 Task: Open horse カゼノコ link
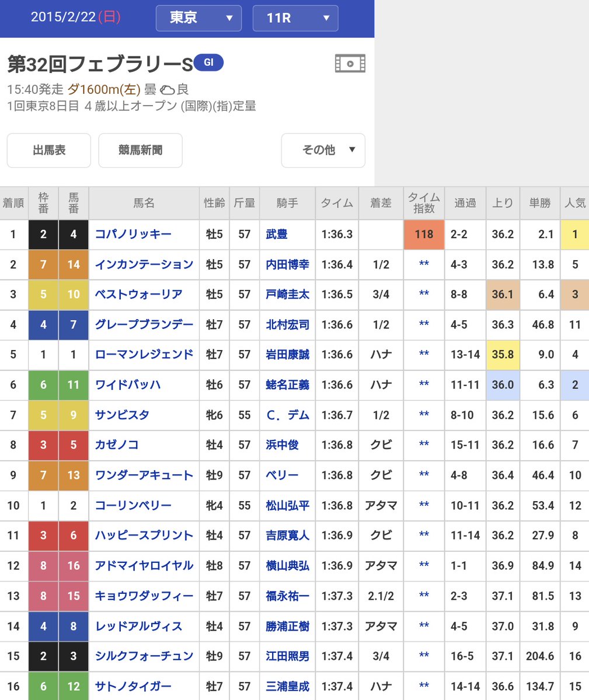[x=117, y=445]
